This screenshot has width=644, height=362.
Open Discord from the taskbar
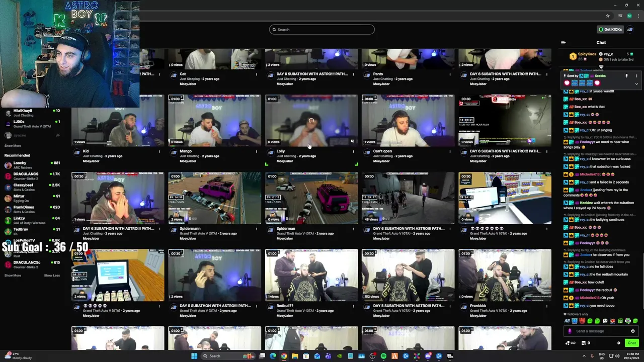(428, 356)
